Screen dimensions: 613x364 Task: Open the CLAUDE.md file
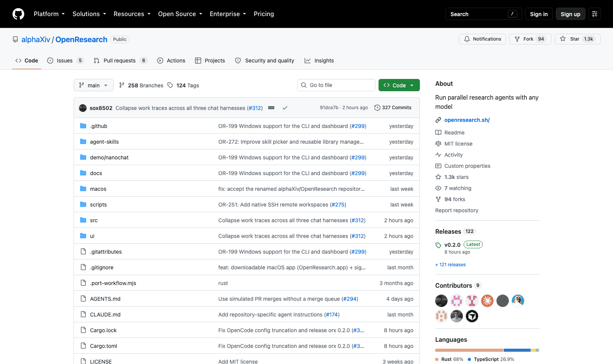tap(105, 315)
